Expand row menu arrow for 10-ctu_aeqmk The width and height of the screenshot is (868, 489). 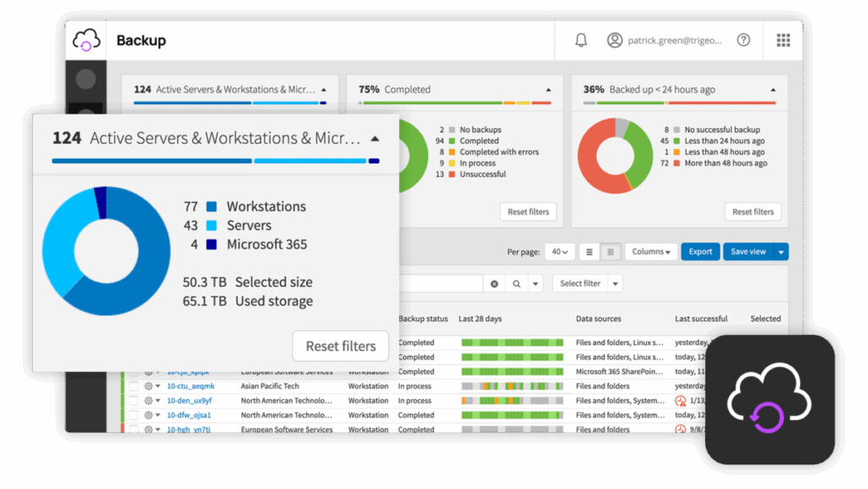(x=158, y=386)
